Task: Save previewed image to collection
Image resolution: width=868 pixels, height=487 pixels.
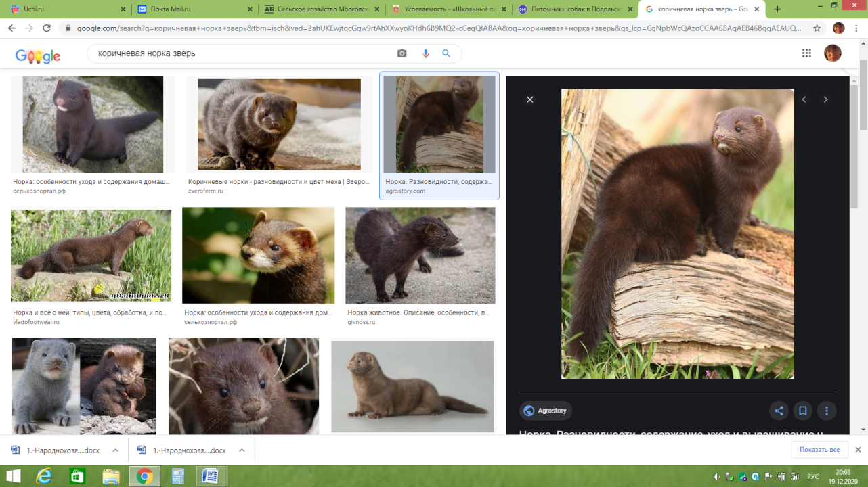Action: [802, 411]
